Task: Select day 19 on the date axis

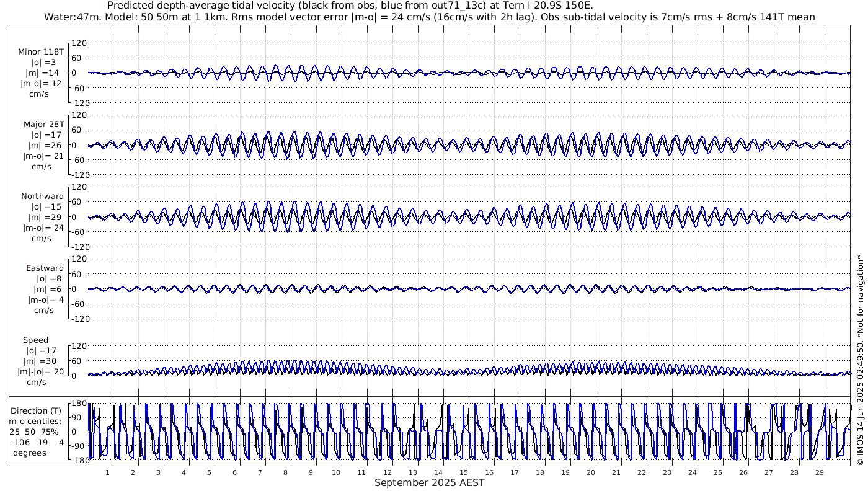Action: pyautogui.click(x=565, y=472)
